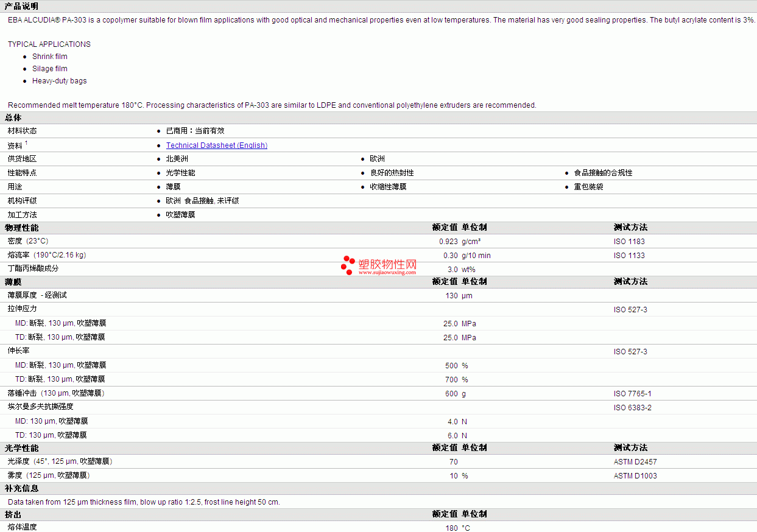Click ISO 527-3 in the 拉伸应力 row
The image size is (757, 532).
tap(630, 310)
